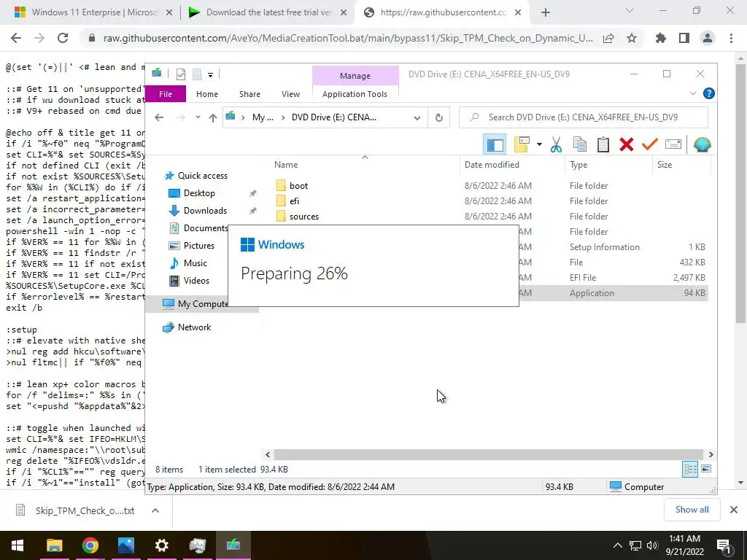
Task: Click the Search DVD Drive input field
Action: pyautogui.click(x=584, y=117)
